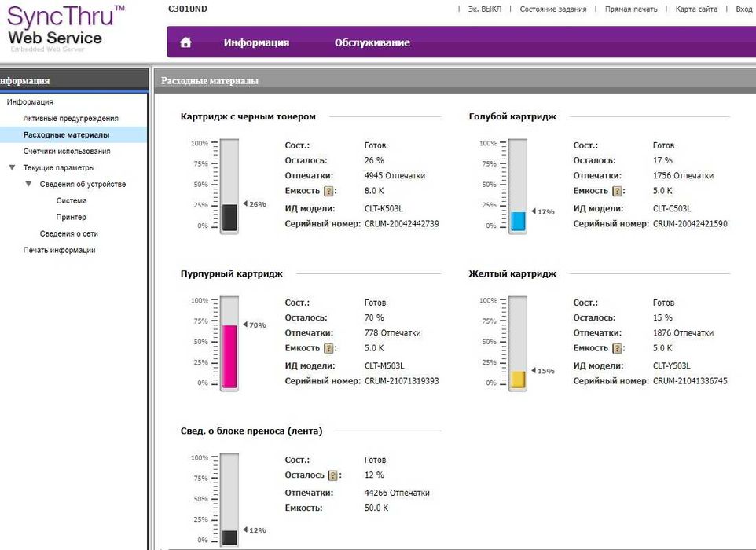Click Голубой картридж heading
This screenshot has height=550, width=756.
[512, 116]
